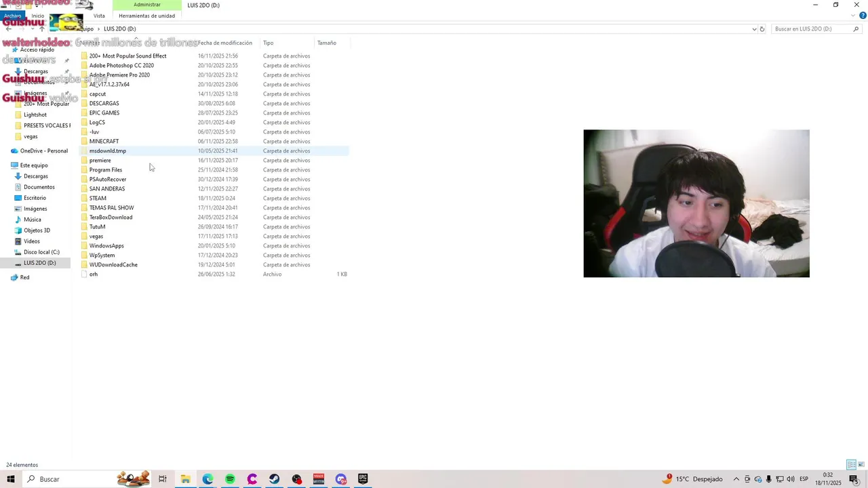
Task: Open the 15°C Despejado weather widget
Action: pyautogui.click(x=692, y=479)
